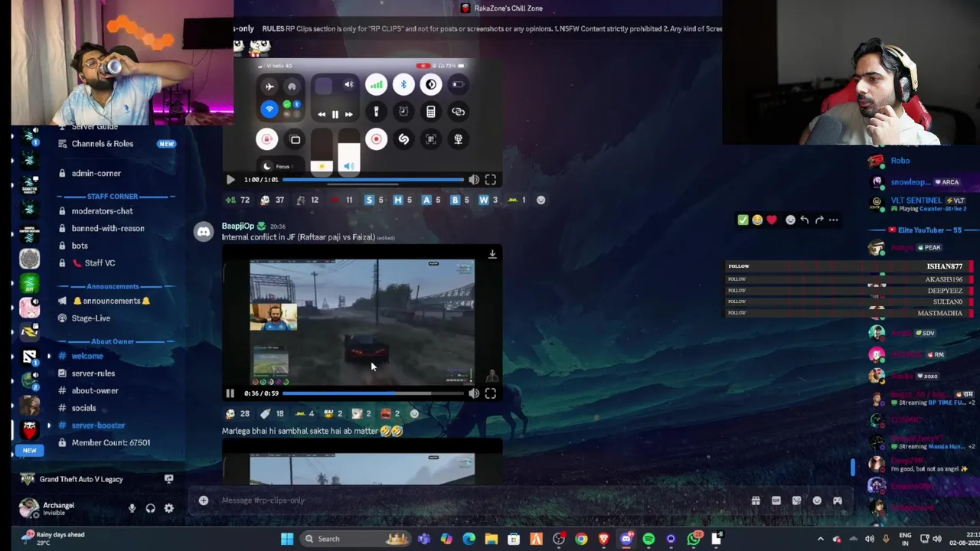Viewport: 980px width, 551px height.
Task: Collapse the Announcements category
Action: point(113,286)
